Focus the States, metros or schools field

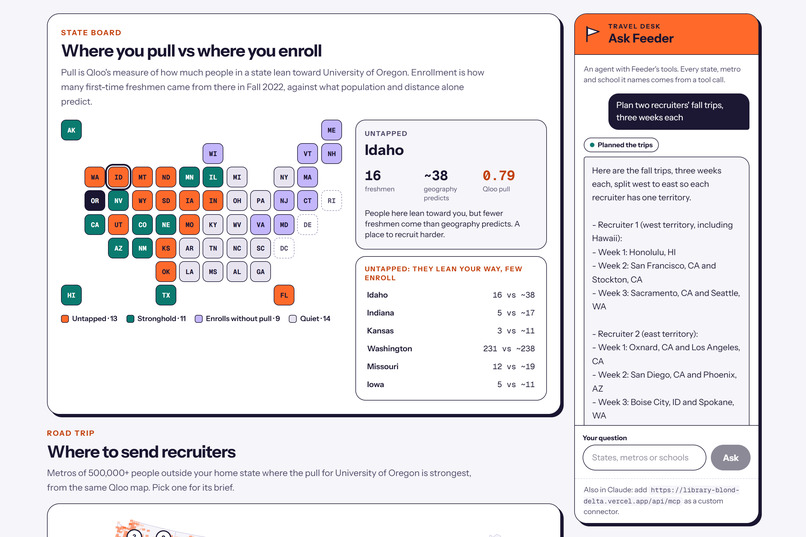tap(644, 457)
